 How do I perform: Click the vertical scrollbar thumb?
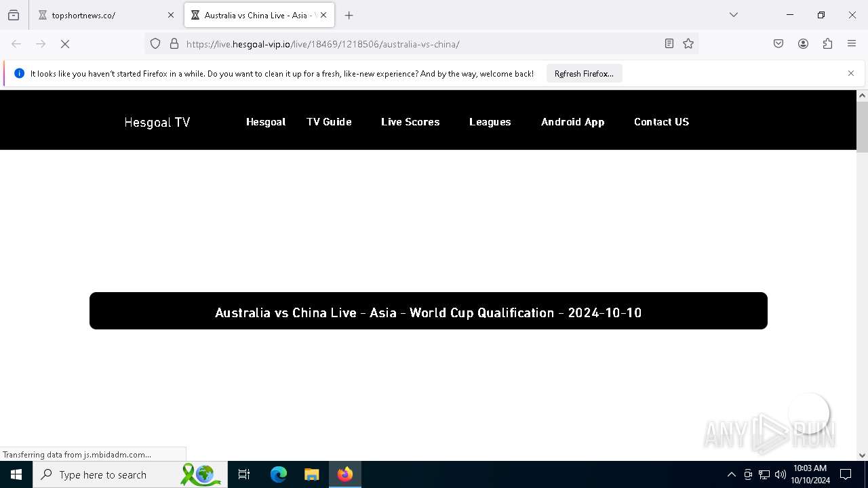(x=862, y=127)
